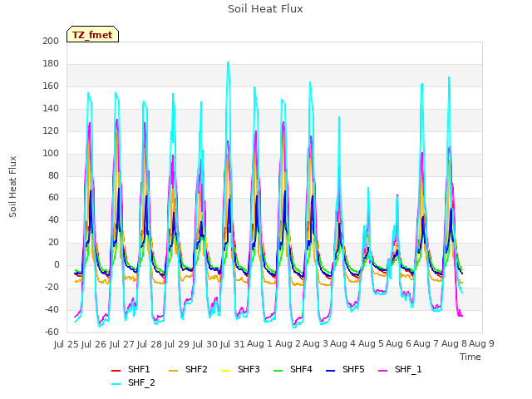Click the Aug 1 x-axis tick label

pos(260,344)
